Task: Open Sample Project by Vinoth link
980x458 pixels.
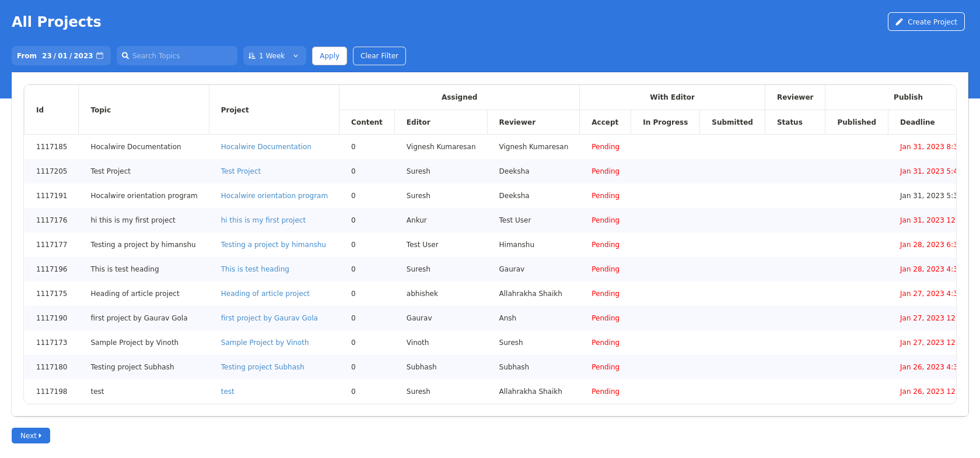Action: point(265,343)
